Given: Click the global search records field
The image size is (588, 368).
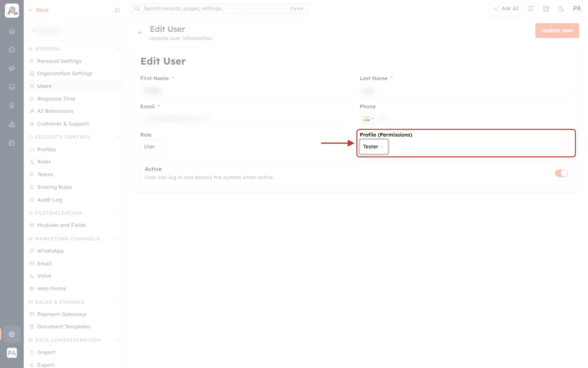Looking at the screenshot, I should click(x=220, y=9).
